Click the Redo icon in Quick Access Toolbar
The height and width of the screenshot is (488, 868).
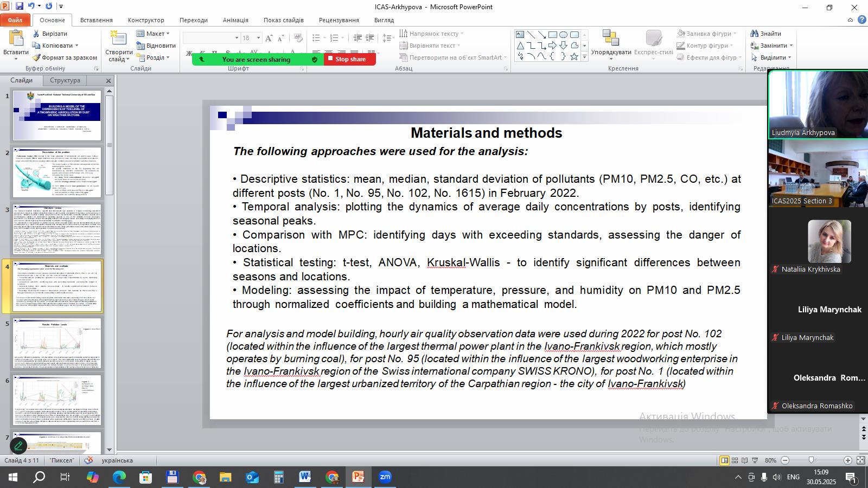[49, 7]
